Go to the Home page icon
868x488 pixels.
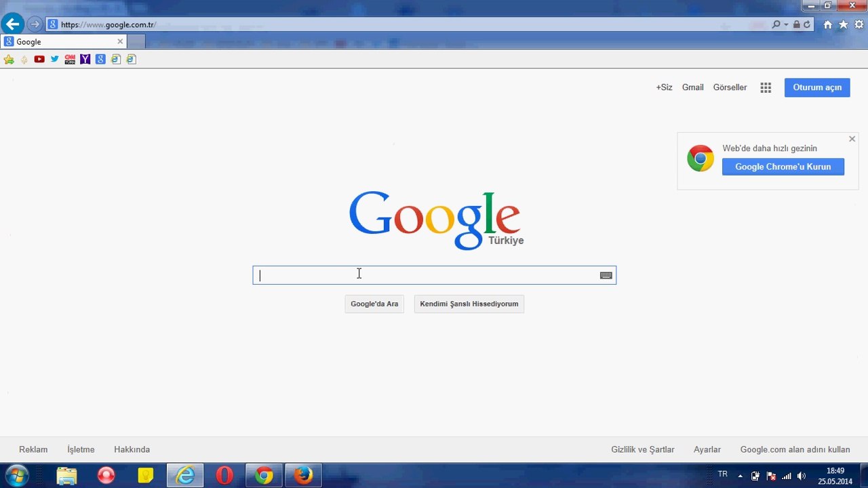pyautogui.click(x=827, y=24)
